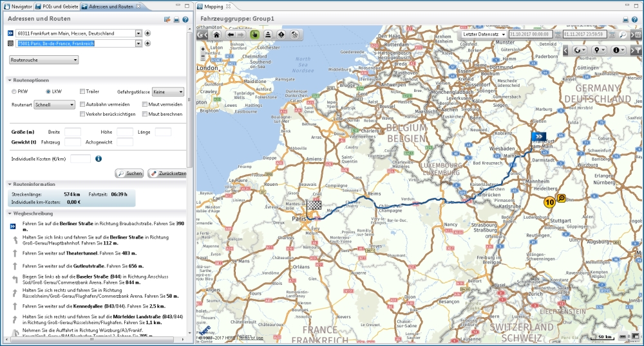The height and width of the screenshot is (346, 644).
Task: Click the Suchen button
Action: tap(129, 174)
